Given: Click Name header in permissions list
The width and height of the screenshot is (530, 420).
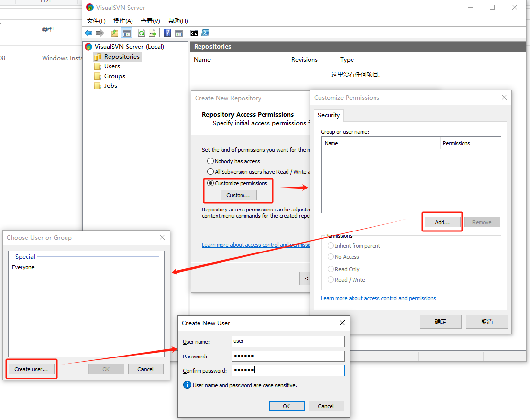Looking at the screenshot, I should [381, 143].
